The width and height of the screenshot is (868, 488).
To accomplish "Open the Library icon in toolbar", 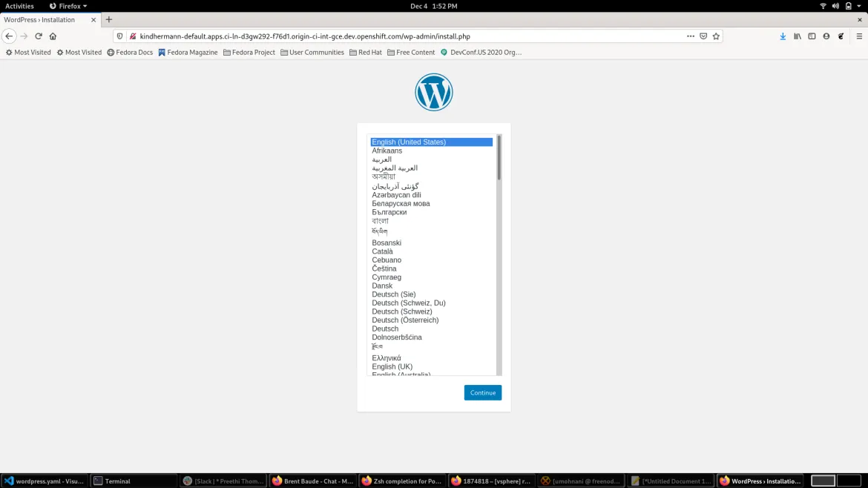I will tap(797, 36).
